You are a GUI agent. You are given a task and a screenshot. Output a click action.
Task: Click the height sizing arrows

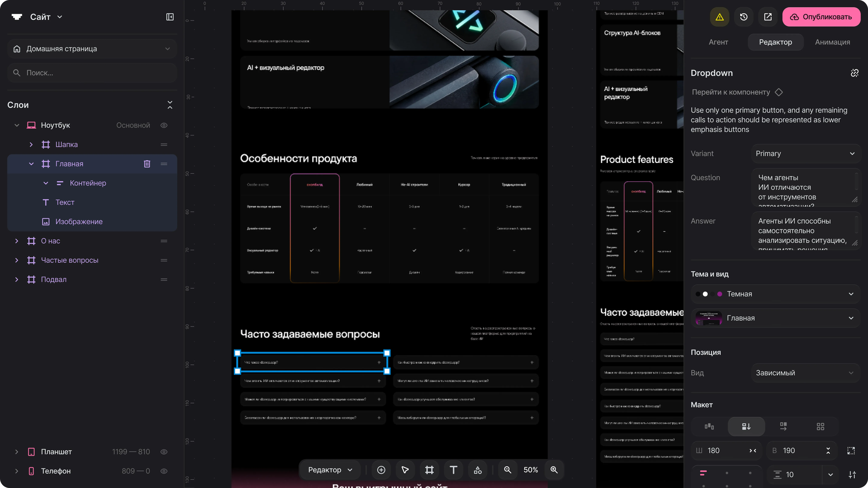tap(828, 451)
